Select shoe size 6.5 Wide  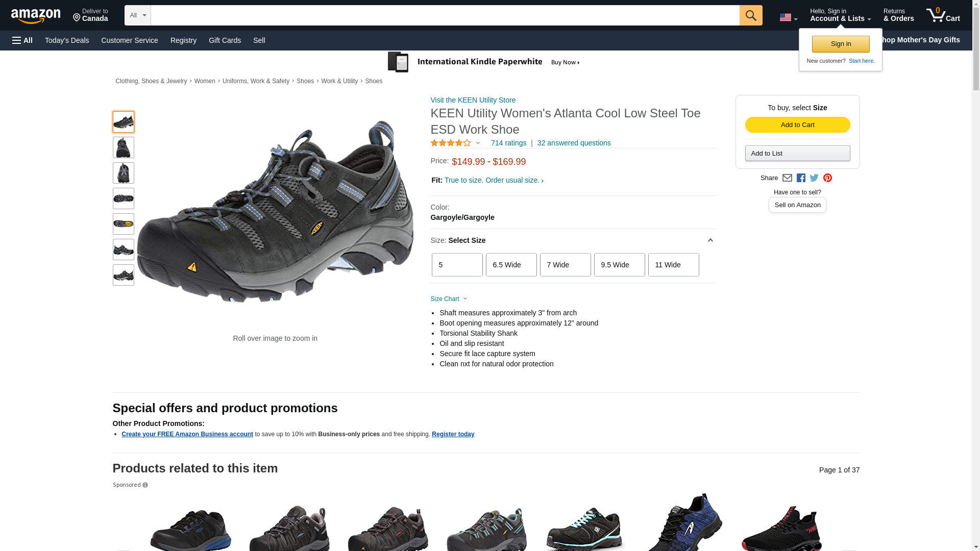point(511,265)
